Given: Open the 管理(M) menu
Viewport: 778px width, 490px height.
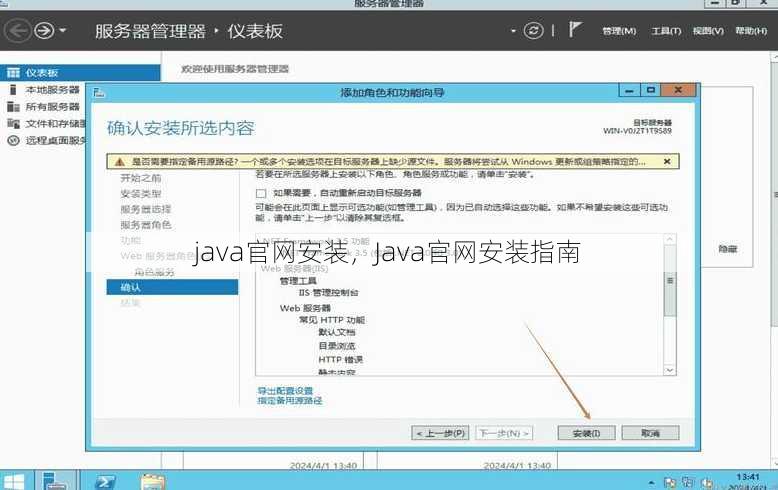Looking at the screenshot, I should tap(619, 31).
